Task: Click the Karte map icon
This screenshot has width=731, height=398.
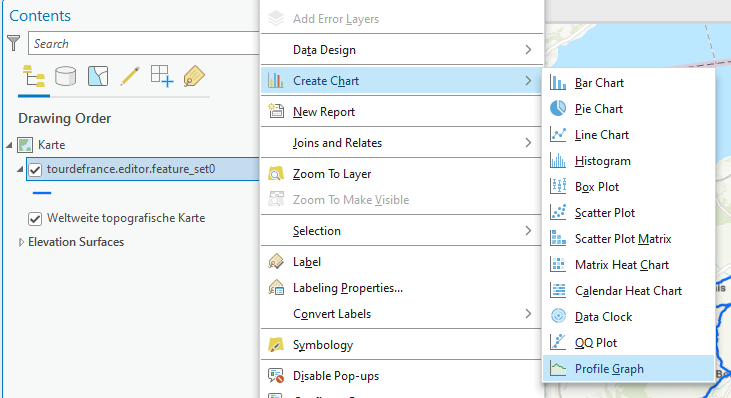Action: 25,145
